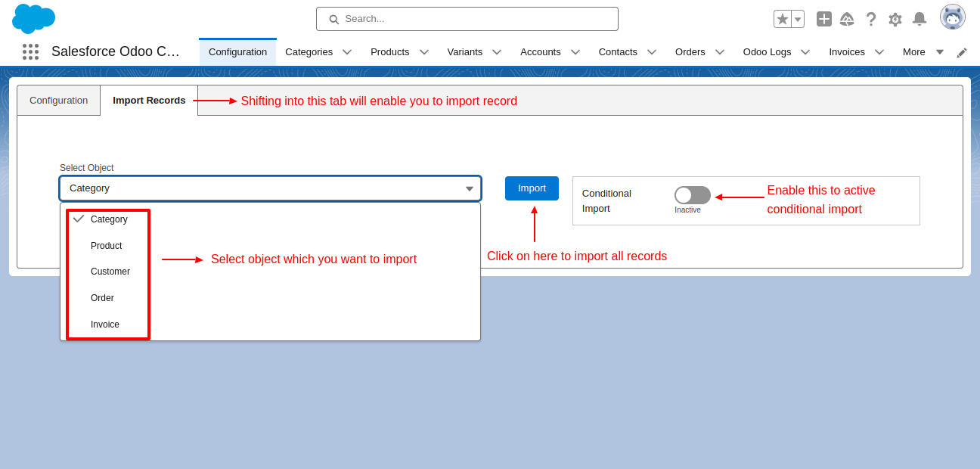
Task: Go to the Contacts tab
Action: [618, 51]
